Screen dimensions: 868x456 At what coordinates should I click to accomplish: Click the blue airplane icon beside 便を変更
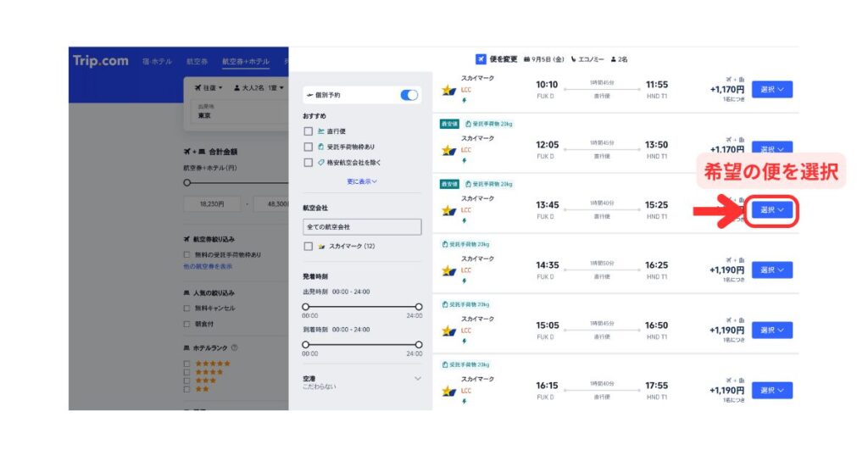[481, 59]
